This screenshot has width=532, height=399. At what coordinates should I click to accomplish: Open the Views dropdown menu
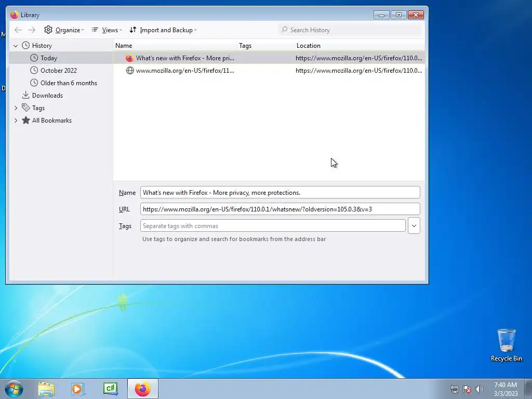click(x=107, y=30)
